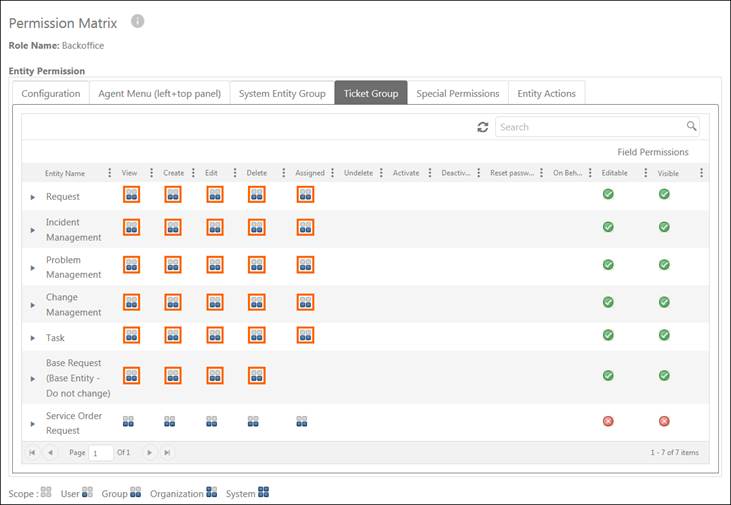Screen dimensions: 731x505
Task: Click the refresh icon next to search
Action: point(483,127)
